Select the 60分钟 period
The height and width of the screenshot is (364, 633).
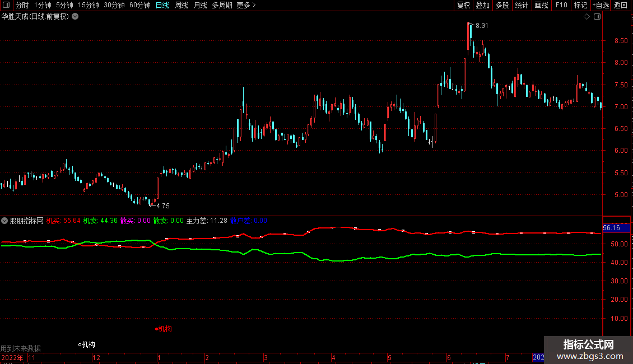(139, 5)
